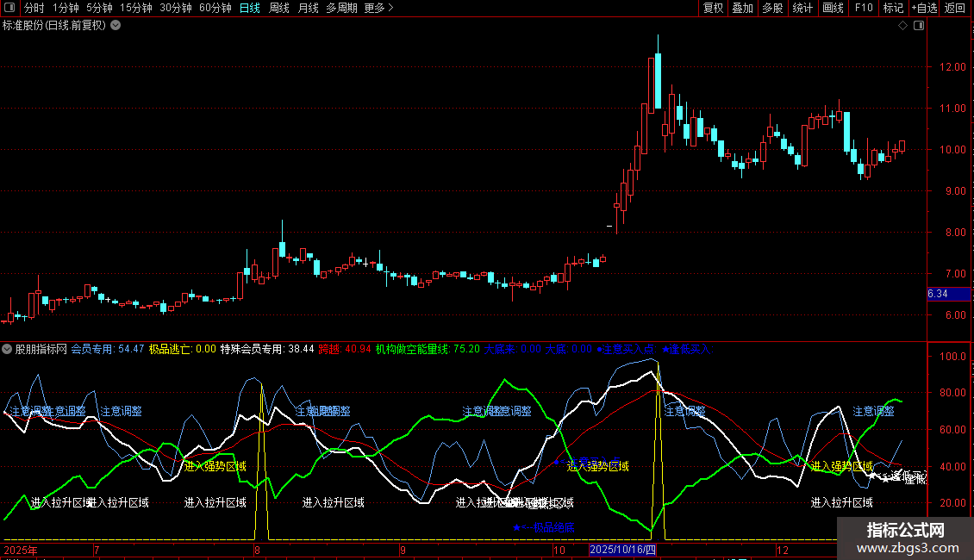The width and height of the screenshot is (974, 560).
Task: Toggle the left sidebar panel icon
Action: point(9,8)
